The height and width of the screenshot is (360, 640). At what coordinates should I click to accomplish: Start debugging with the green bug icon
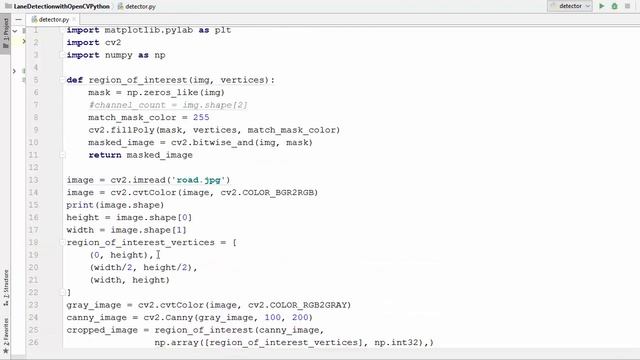click(614, 6)
